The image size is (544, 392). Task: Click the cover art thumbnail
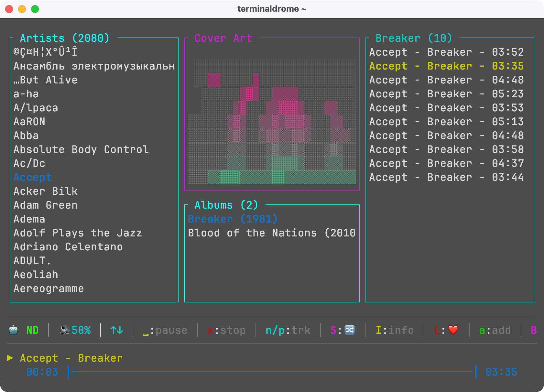pos(272,121)
